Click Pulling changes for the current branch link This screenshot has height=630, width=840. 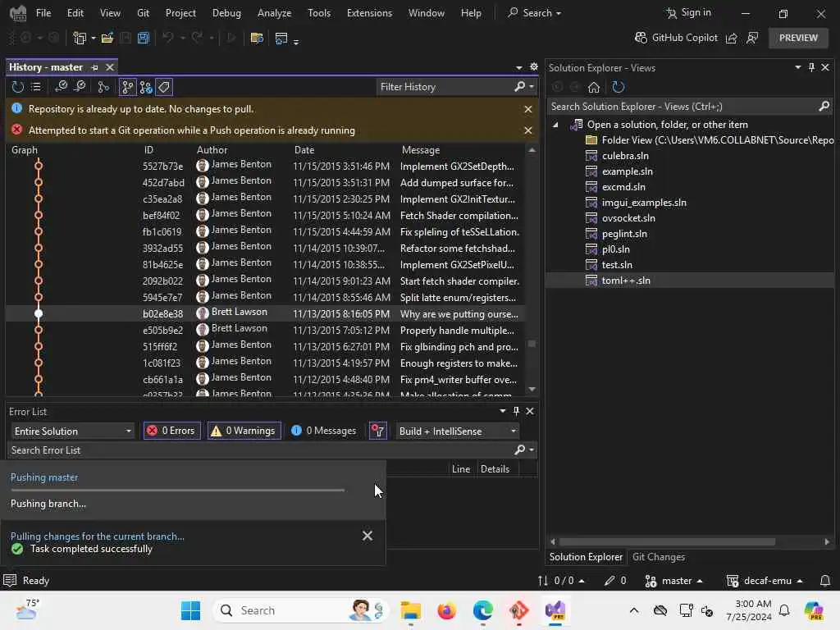(97, 536)
